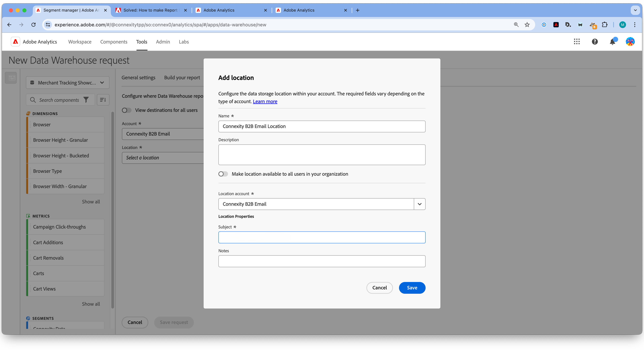644x350 pixels.
Task: Click the Name input field
Action: pos(322,126)
